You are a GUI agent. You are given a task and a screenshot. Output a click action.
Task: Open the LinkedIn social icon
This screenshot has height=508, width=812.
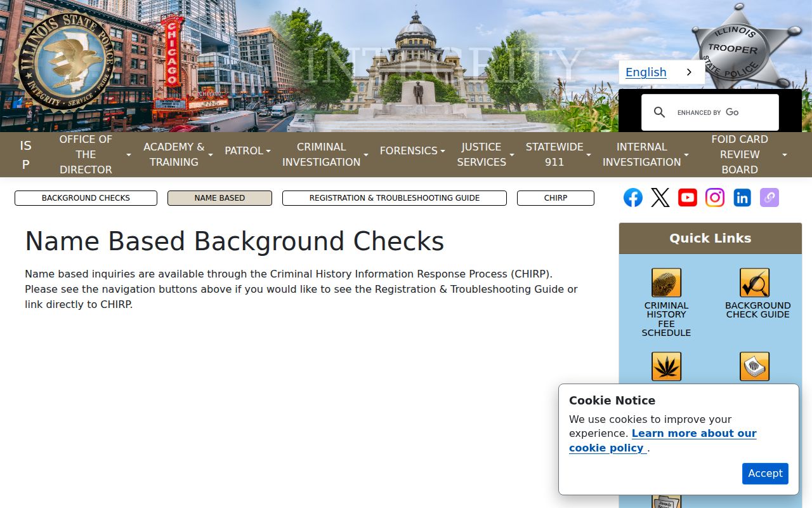tap(742, 197)
